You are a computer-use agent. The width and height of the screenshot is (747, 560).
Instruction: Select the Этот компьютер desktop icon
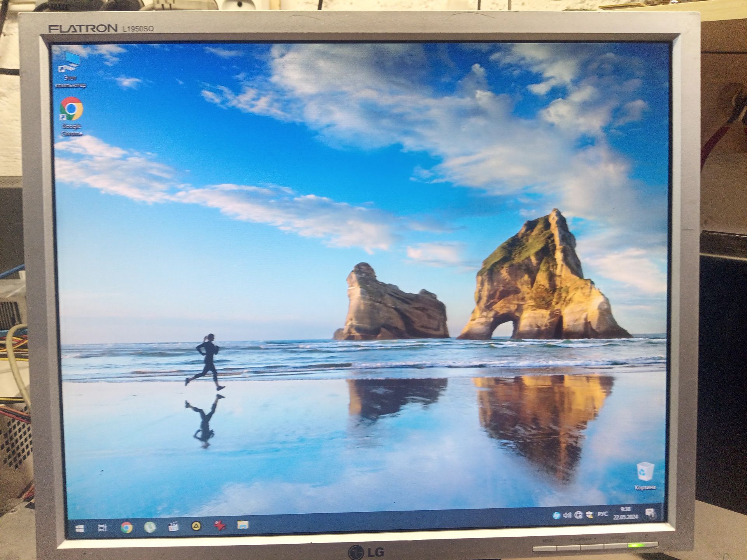71,70
